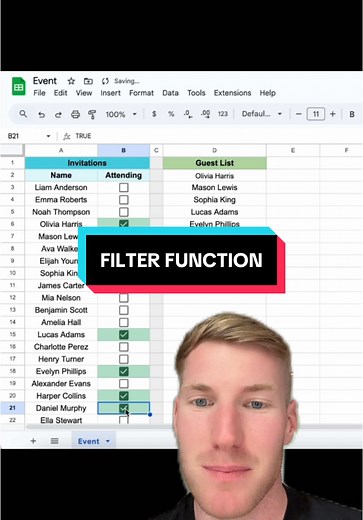This screenshot has height=520, width=363.
Task: Open the all sheets list
Action: (55, 441)
